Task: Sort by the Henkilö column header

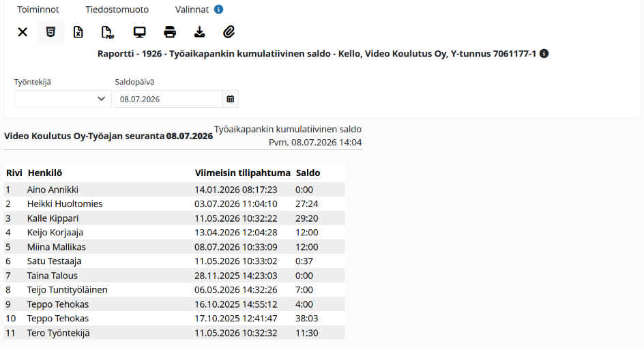Action: [x=45, y=173]
